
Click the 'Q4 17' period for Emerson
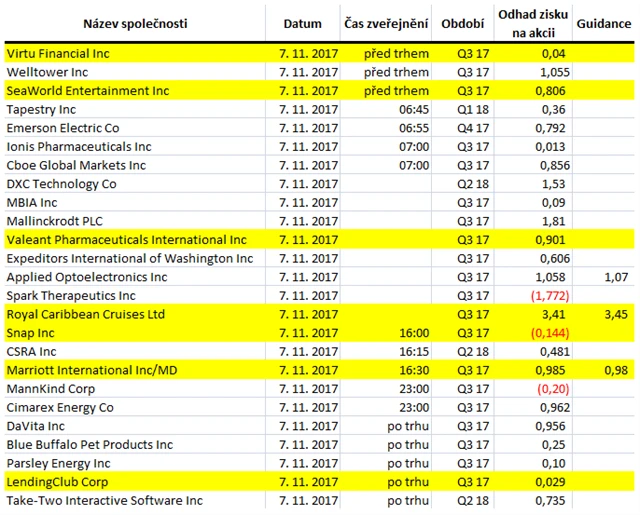click(473, 128)
